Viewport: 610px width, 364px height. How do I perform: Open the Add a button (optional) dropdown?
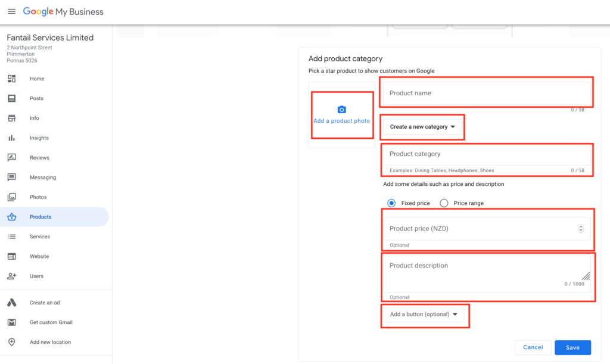pos(423,315)
